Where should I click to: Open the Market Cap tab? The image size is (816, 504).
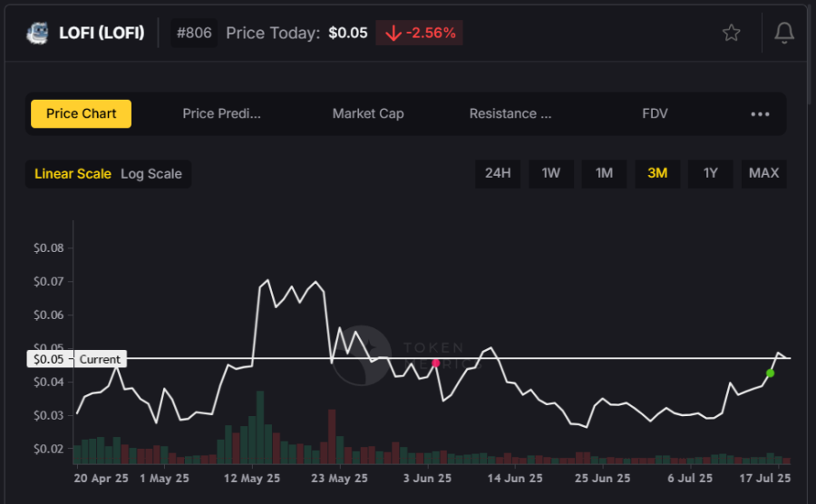[x=368, y=114]
